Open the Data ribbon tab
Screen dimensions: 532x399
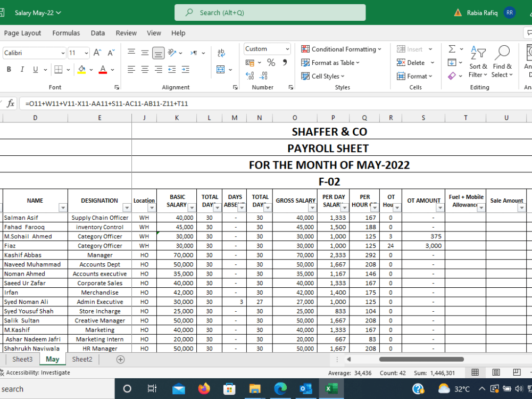tap(98, 33)
